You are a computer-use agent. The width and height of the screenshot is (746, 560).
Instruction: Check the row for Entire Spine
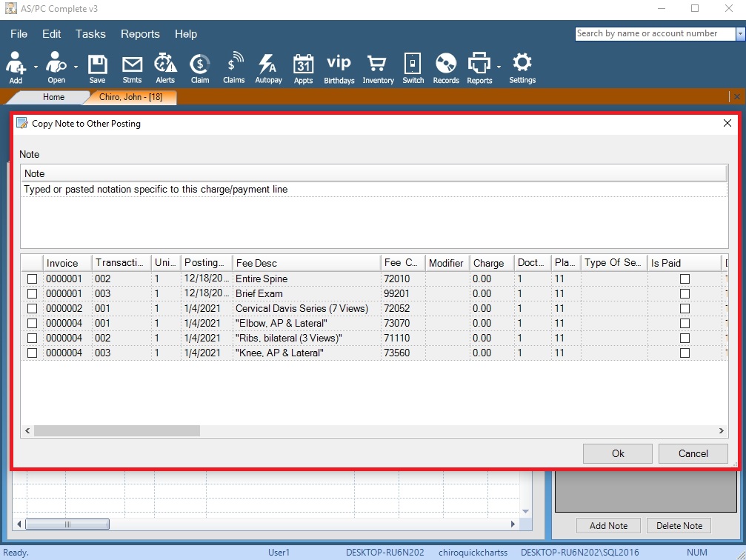(32, 279)
